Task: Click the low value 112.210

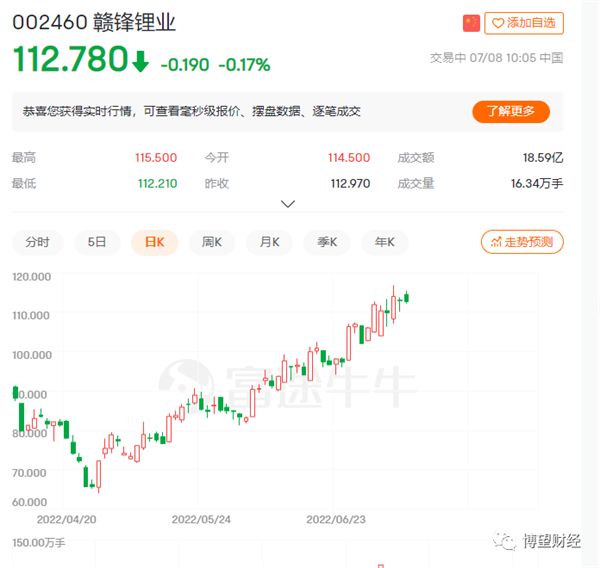Action: (158, 184)
